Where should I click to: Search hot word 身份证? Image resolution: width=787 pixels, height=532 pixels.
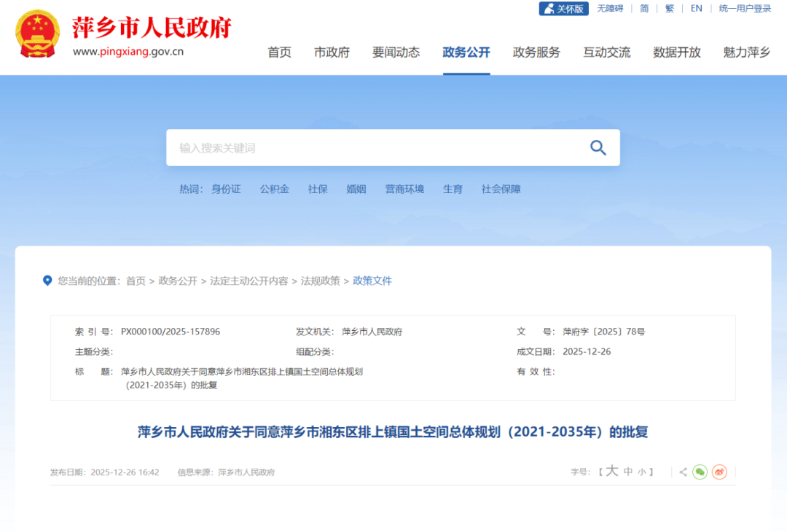point(226,189)
